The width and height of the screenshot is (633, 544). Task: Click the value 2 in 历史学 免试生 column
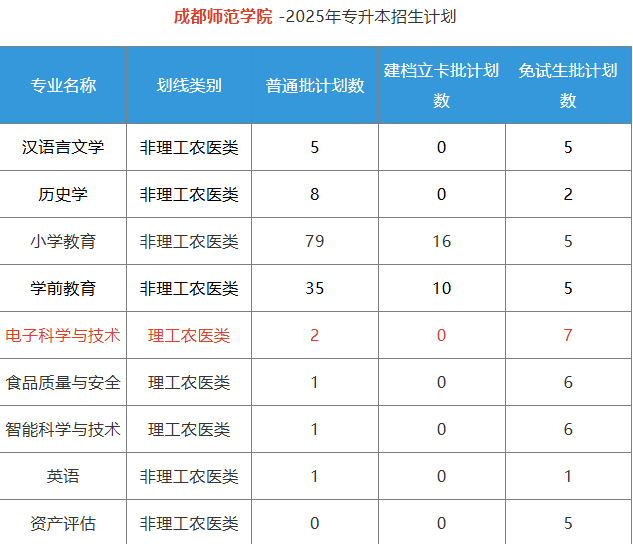[x=568, y=195]
